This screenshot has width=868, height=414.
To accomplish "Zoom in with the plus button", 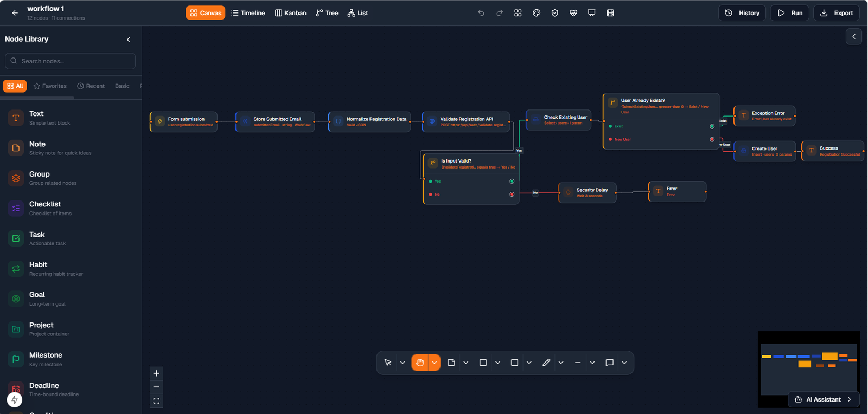I will pyautogui.click(x=156, y=373).
